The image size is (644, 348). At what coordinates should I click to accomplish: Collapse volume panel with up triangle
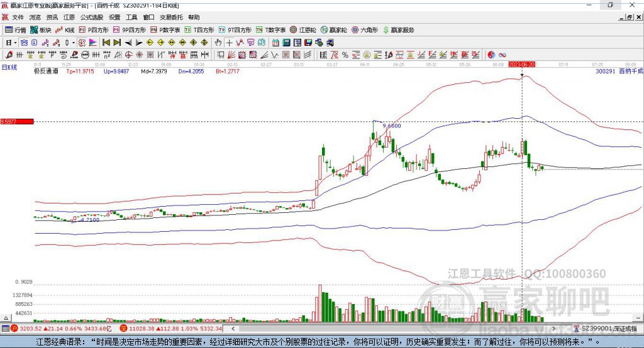(x=6, y=318)
